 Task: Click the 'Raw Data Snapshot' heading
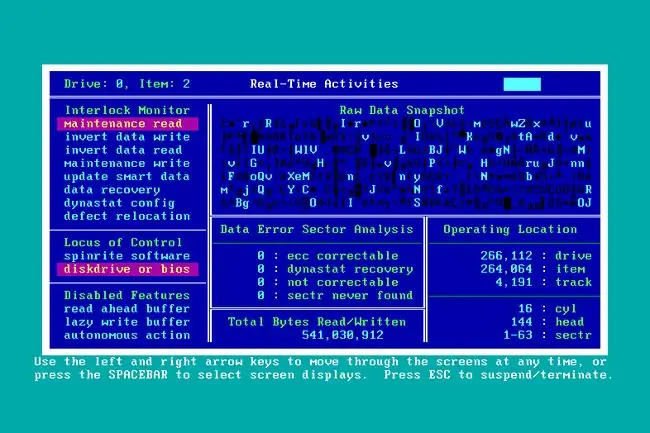coord(402,110)
